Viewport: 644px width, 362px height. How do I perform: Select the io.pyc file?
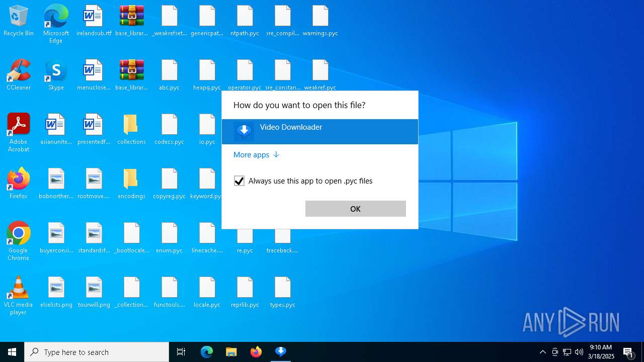pyautogui.click(x=207, y=130)
